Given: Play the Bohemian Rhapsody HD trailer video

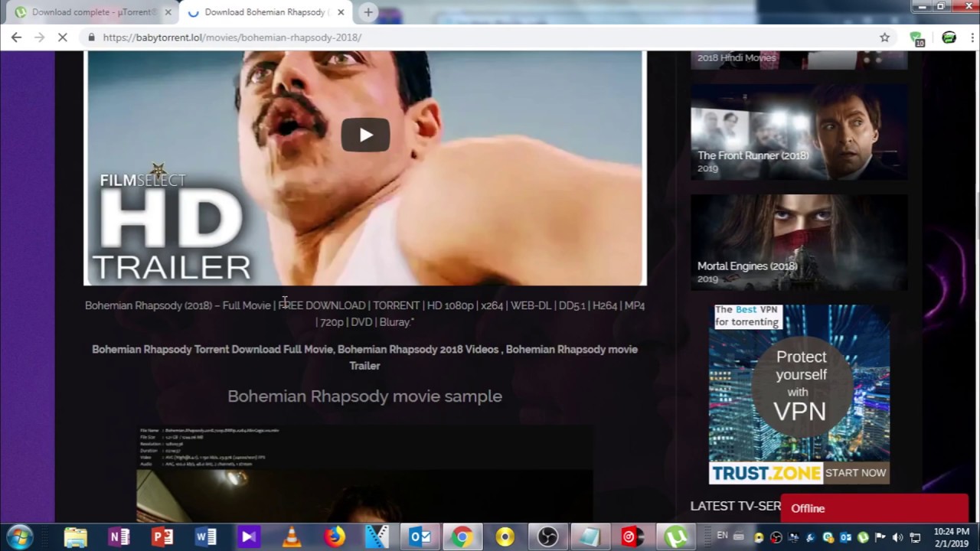Looking at the screenshot, I should tap(365, 135).
